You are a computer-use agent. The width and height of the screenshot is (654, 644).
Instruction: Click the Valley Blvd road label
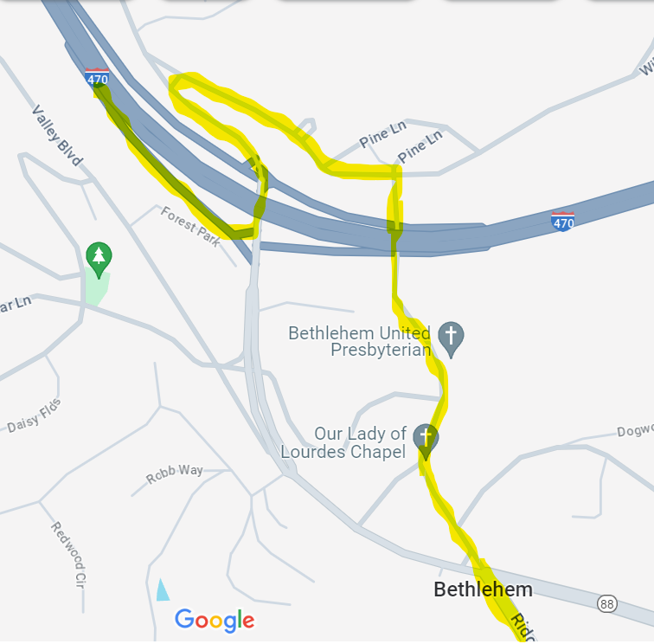pos(58,135)
